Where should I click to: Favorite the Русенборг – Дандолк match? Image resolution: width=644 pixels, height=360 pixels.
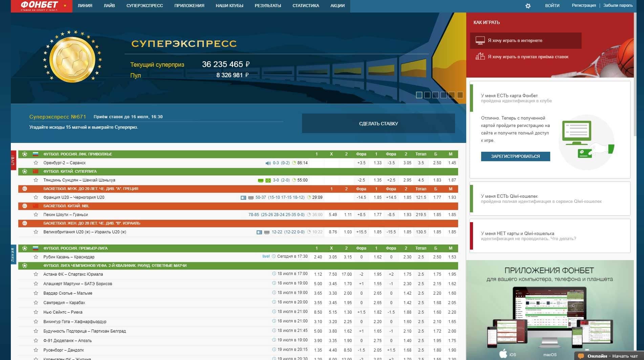point(36,350)
